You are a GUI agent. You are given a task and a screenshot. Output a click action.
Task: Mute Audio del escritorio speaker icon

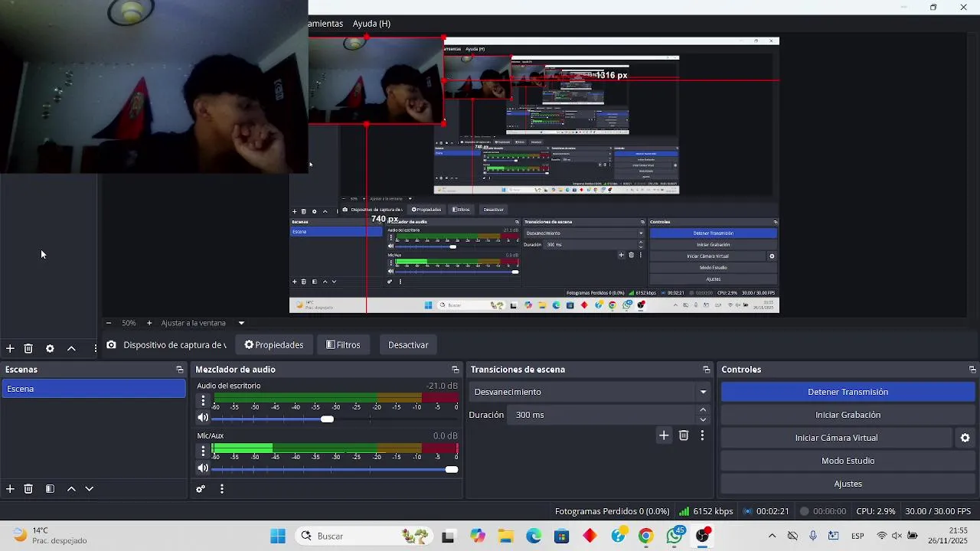[203, 418]
